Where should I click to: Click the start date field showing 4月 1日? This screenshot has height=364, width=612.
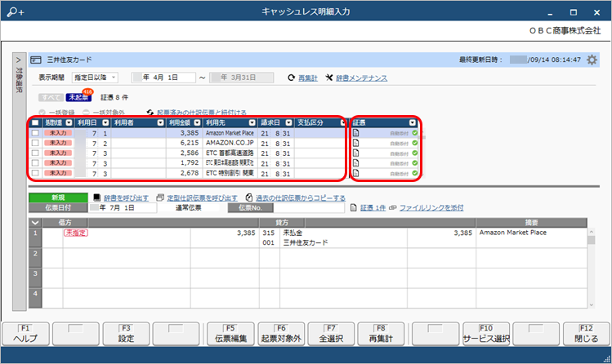pos(163,78)
